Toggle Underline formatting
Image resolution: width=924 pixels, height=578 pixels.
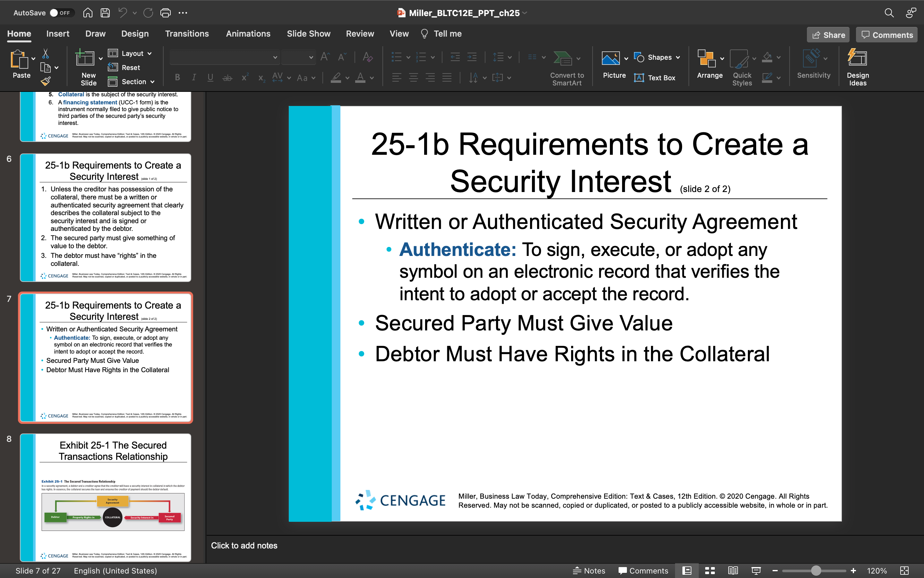pos(210,78)
